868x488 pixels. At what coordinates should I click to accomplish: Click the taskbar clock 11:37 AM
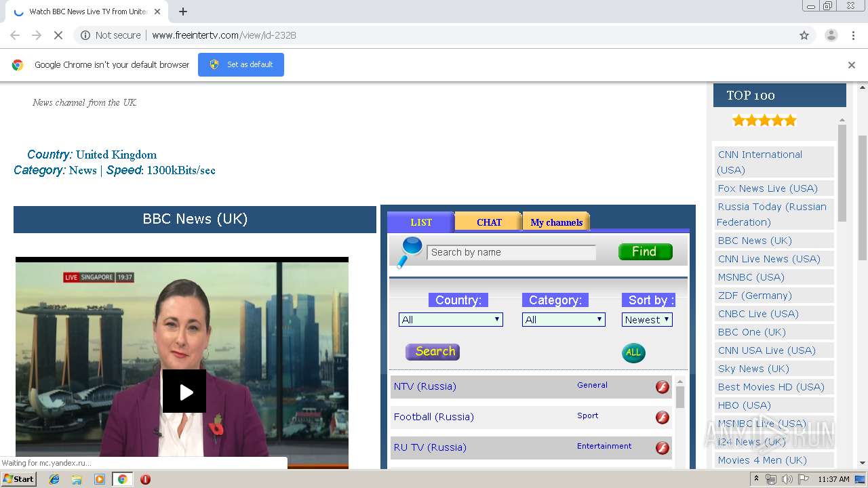[x=833, y=479]
